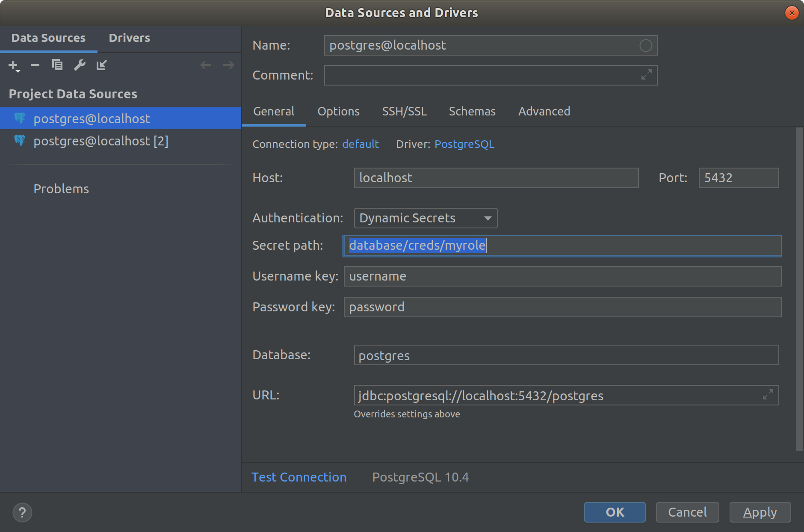Open the Authentication dropdown
This screenshot has height=532, width=804.
[426, 218]
